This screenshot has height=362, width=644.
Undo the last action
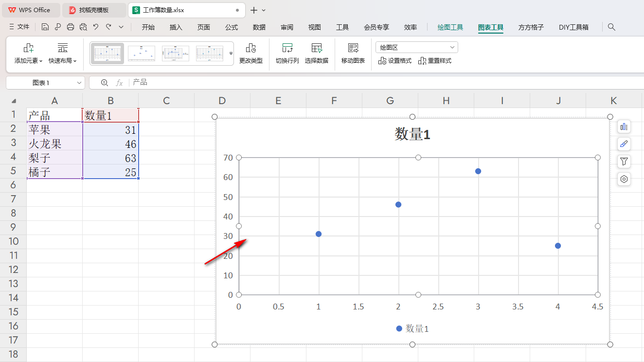[x=96, y=27]
